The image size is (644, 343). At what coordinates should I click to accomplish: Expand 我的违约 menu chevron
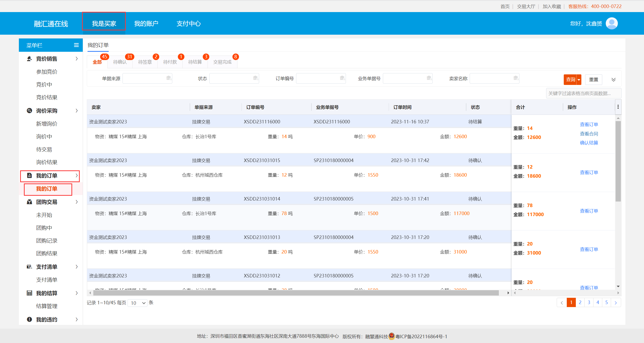coord(77,319)
